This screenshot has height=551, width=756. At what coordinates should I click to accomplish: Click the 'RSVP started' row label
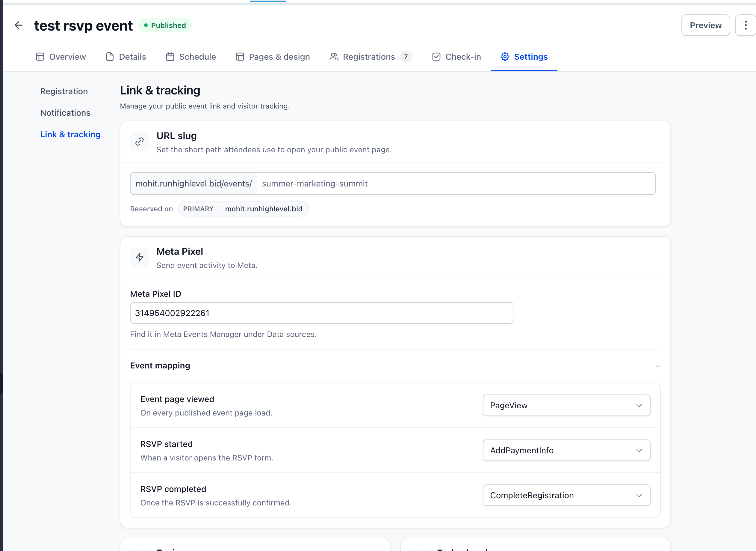click(x=166, y=444)
